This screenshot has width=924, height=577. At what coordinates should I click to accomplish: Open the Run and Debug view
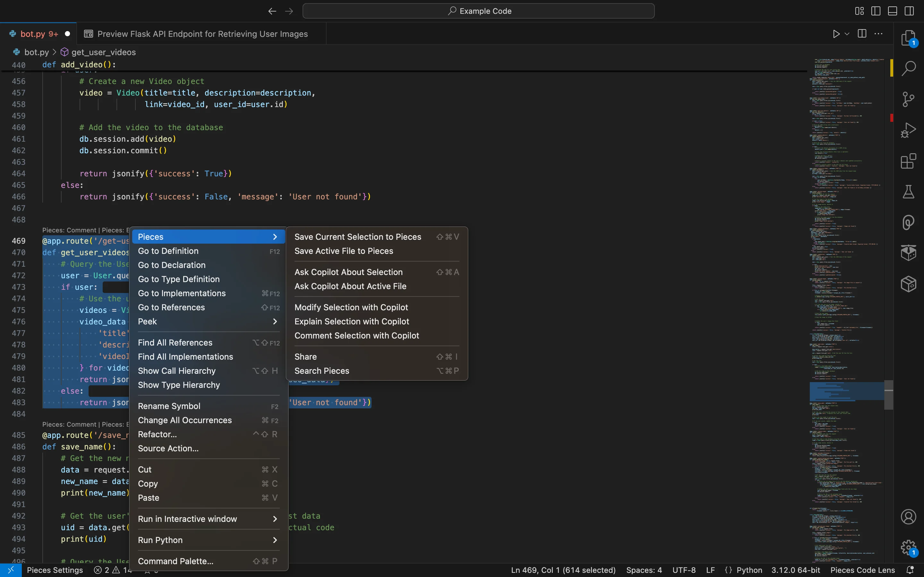click(908, 130)
